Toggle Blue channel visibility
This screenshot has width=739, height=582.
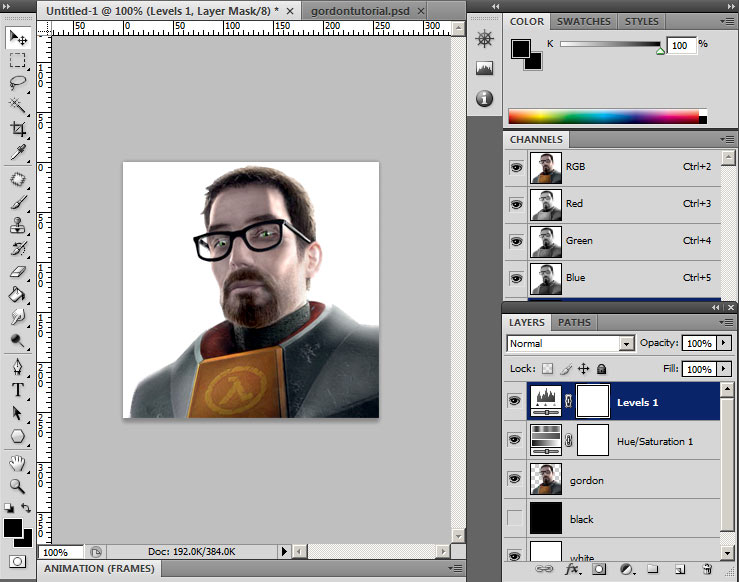point(517,279)
